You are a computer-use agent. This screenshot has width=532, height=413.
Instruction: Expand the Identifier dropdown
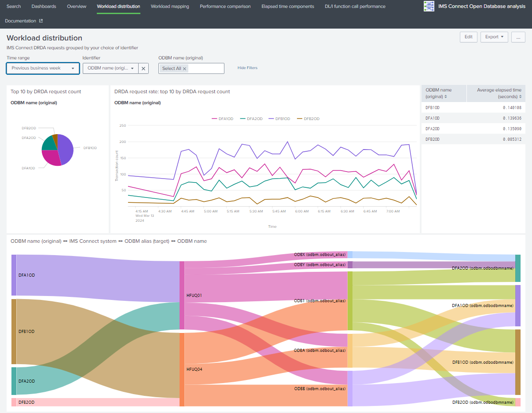pos(110,68)
